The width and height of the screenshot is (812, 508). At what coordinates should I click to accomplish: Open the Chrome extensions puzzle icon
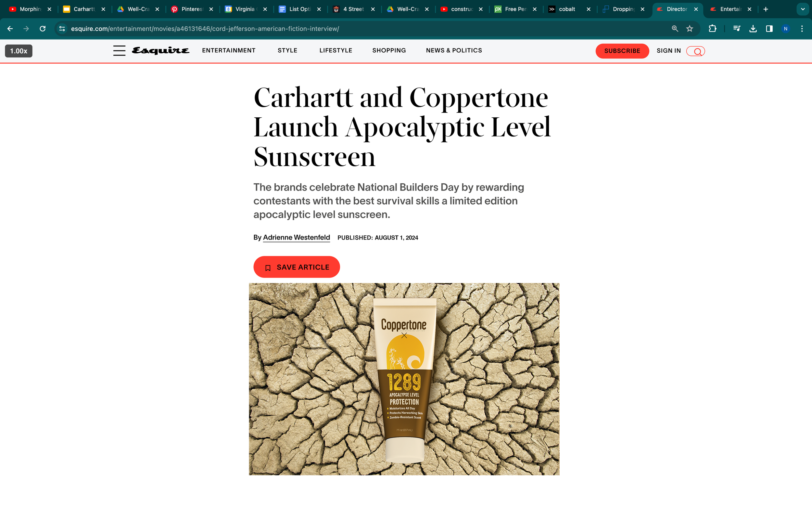712,29
